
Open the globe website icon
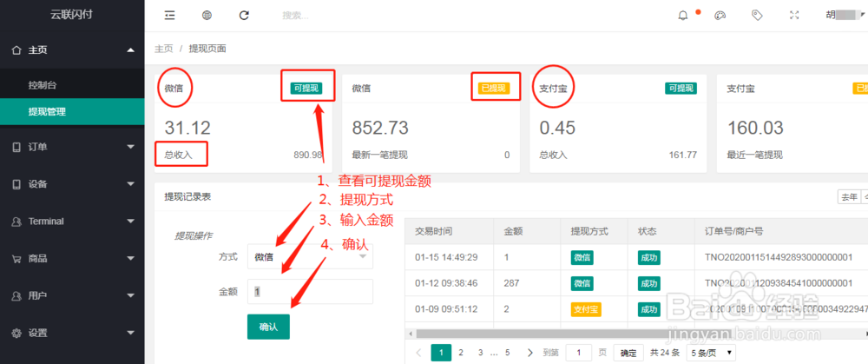[x=207, y=16]
